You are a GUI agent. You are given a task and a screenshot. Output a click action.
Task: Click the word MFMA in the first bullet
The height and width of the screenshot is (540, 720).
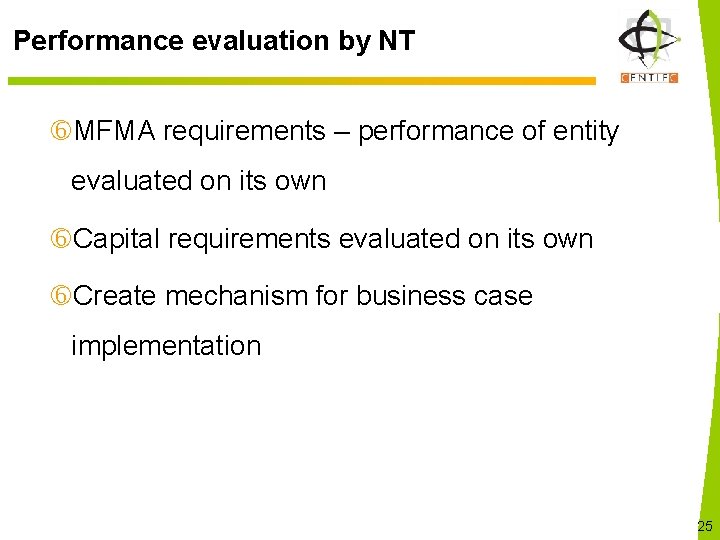pos(114,131)
